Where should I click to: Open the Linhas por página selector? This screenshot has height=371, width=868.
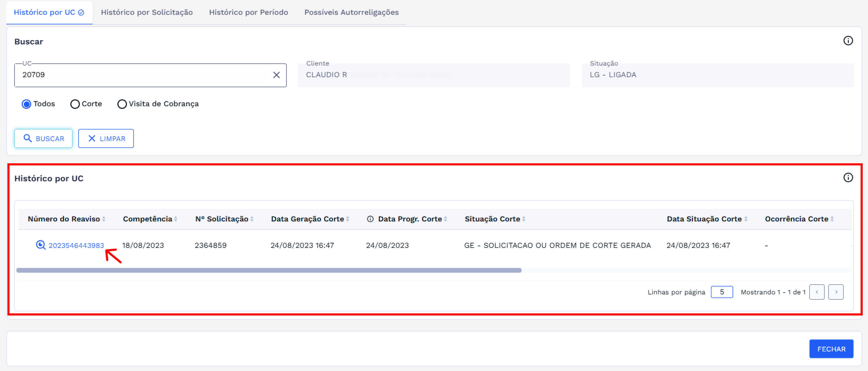point(721,292)
